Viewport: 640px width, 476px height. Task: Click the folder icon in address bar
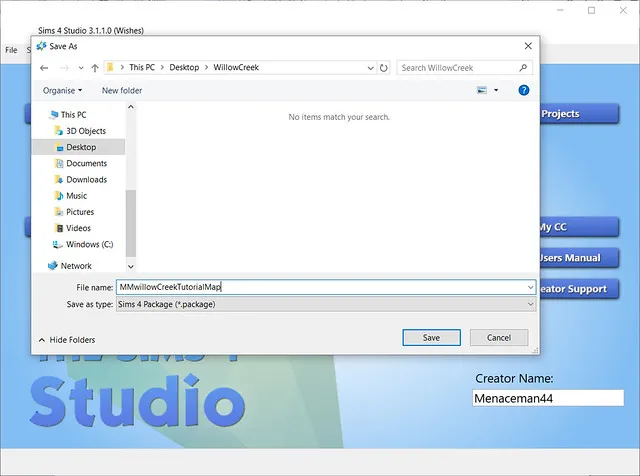point(110,67)
